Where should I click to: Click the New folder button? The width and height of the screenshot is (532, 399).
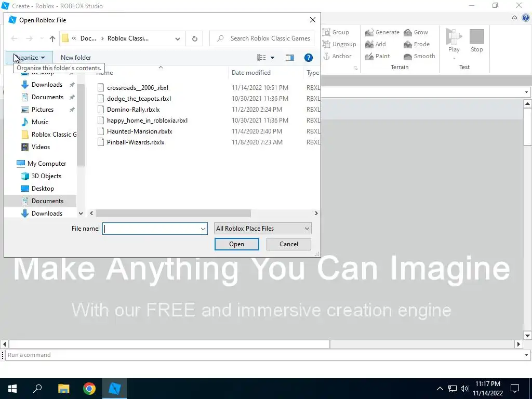(x=76, y=58)
